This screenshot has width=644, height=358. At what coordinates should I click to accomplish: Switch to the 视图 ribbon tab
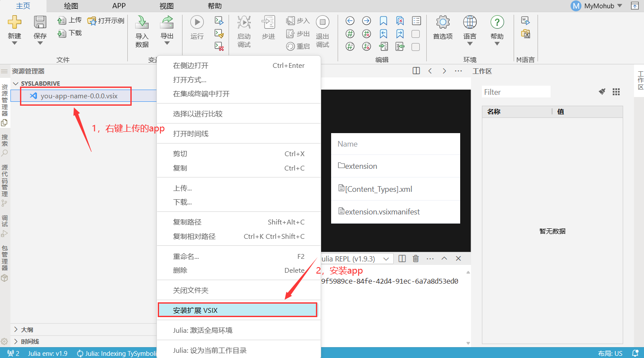pos(166,6)
